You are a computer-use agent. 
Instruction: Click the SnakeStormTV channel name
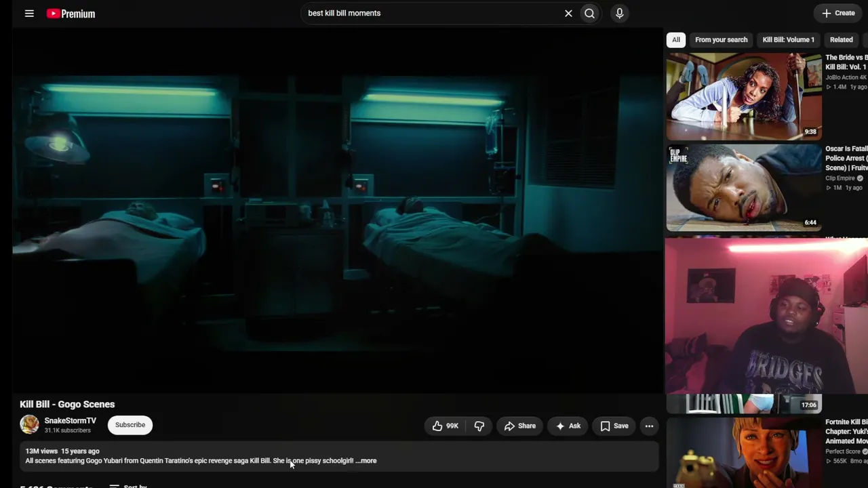point(71,421)
